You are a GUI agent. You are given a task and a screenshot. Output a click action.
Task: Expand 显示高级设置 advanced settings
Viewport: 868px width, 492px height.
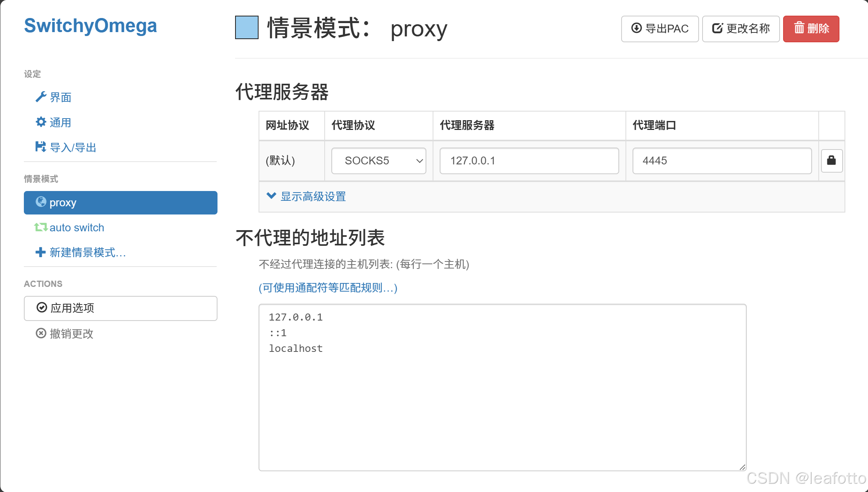pos(313,196)
